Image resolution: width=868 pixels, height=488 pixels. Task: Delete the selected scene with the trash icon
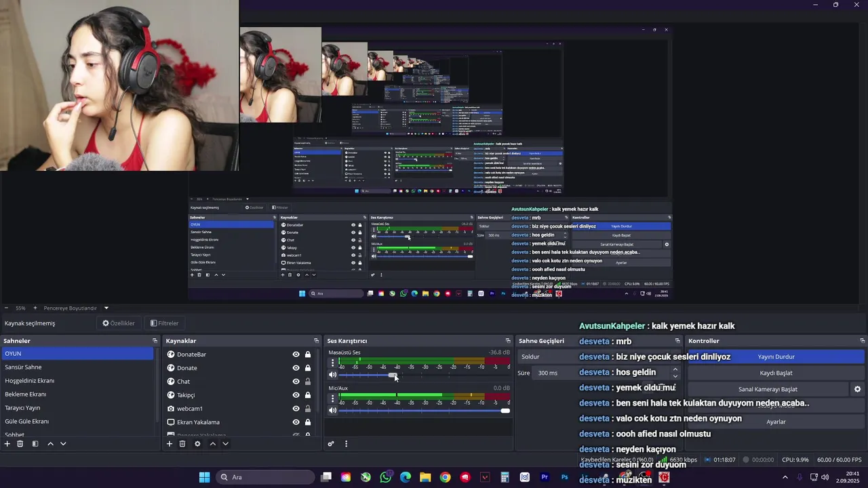click(20, 444)
